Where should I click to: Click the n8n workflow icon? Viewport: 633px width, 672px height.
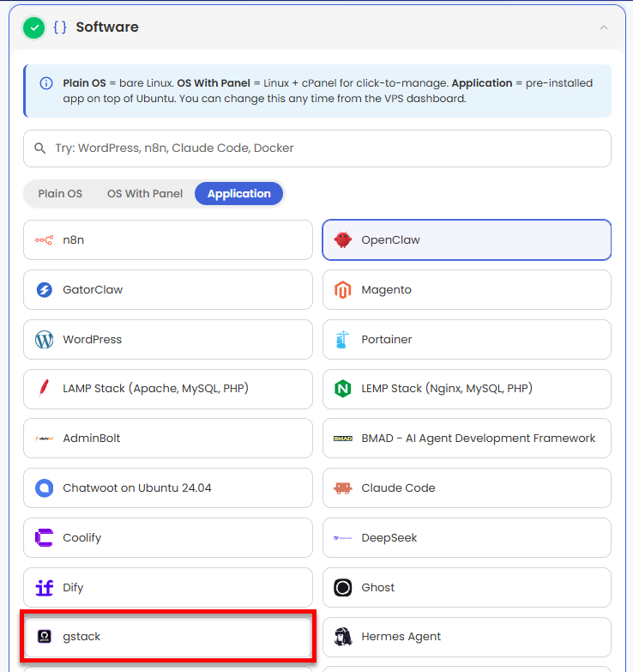coord(44,240)
